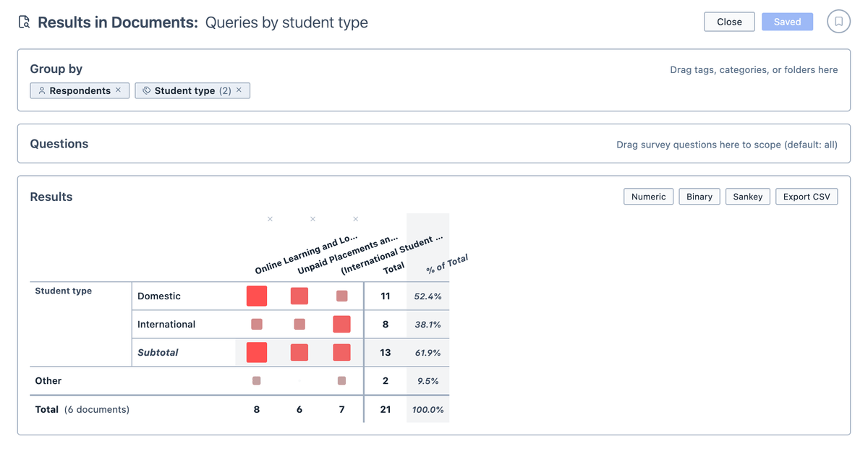Click the "Drag tags, categories, or folders here" hint
This screenshot has width=868, height=449.
[x=754, y=70]
